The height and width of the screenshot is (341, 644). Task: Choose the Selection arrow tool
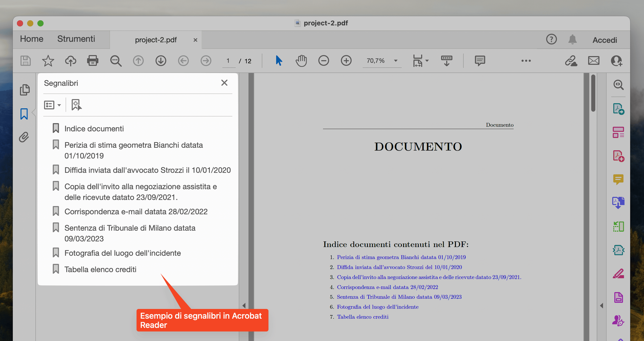pyautogui.click(x=279, y=61)
